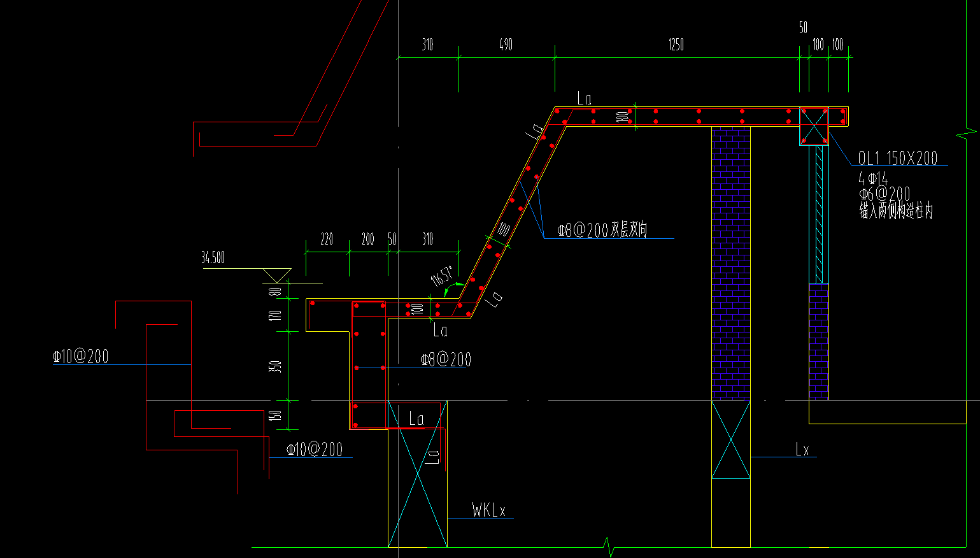Select the vertical 150 dimension text

pos(275,415)
